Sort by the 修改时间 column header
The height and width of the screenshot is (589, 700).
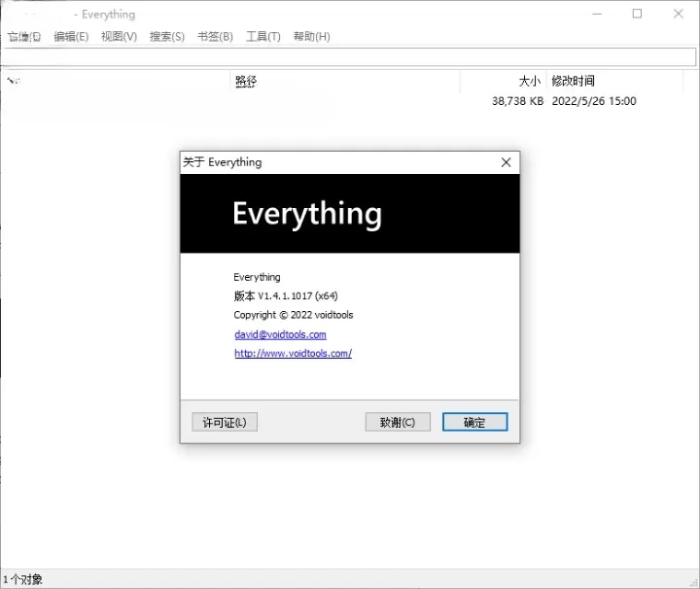click(x=614, y=82)
